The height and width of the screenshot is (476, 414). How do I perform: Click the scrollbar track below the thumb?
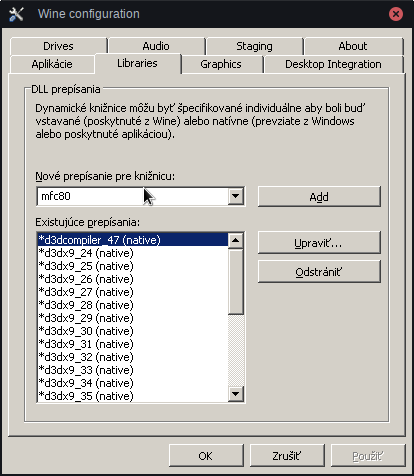tap(236, 350)
